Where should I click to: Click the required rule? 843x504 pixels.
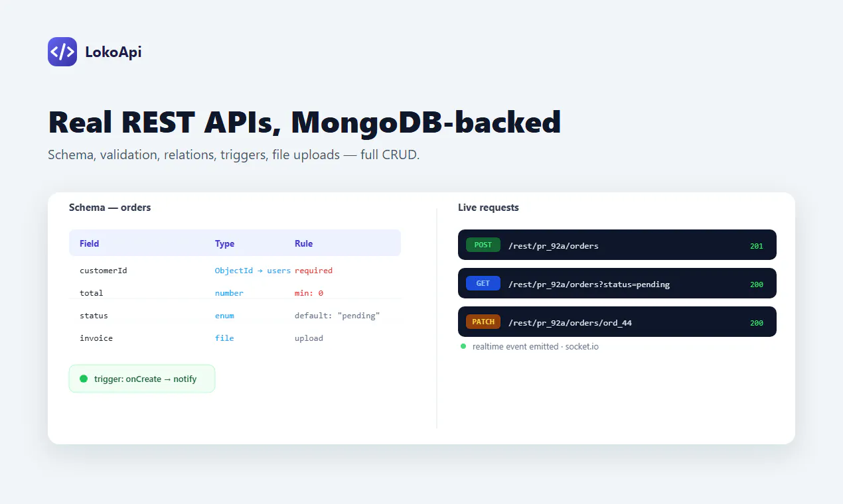[x=314, y=271]
